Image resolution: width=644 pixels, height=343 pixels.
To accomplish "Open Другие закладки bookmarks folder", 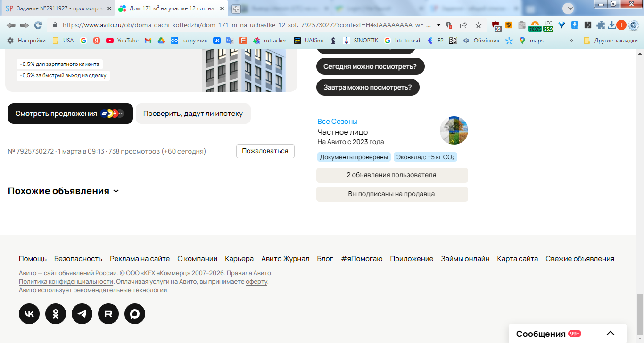I will 611,41.
